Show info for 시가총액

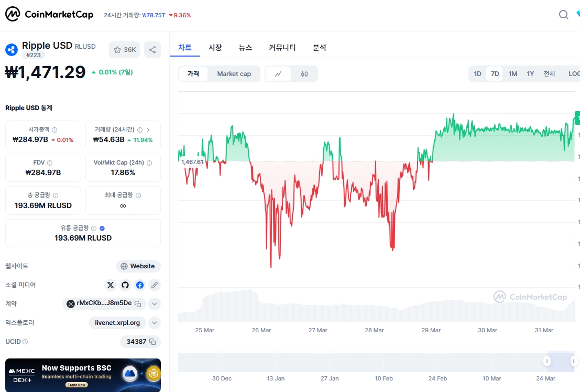coord(54,130)
